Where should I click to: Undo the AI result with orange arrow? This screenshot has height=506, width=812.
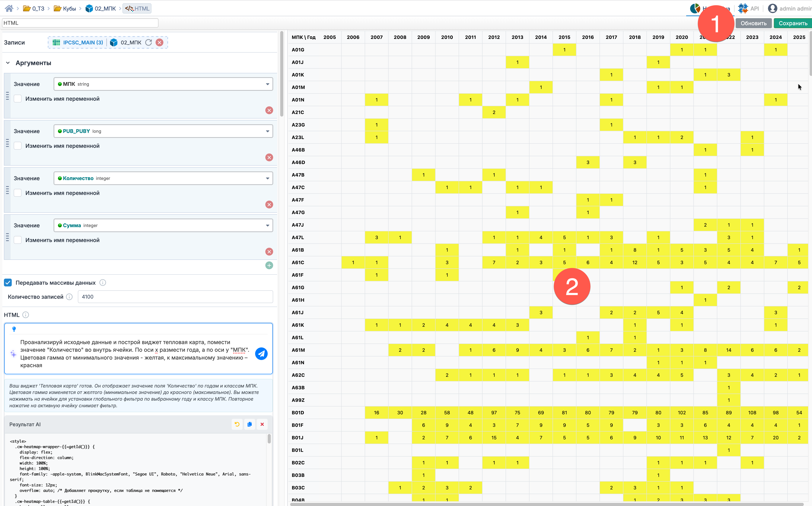[237, 424]
